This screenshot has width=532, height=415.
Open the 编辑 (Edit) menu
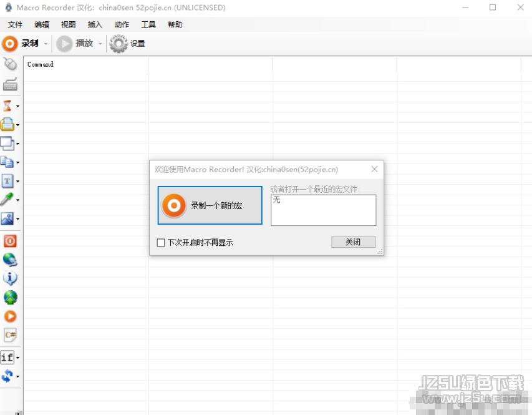[x=42, y=24]
